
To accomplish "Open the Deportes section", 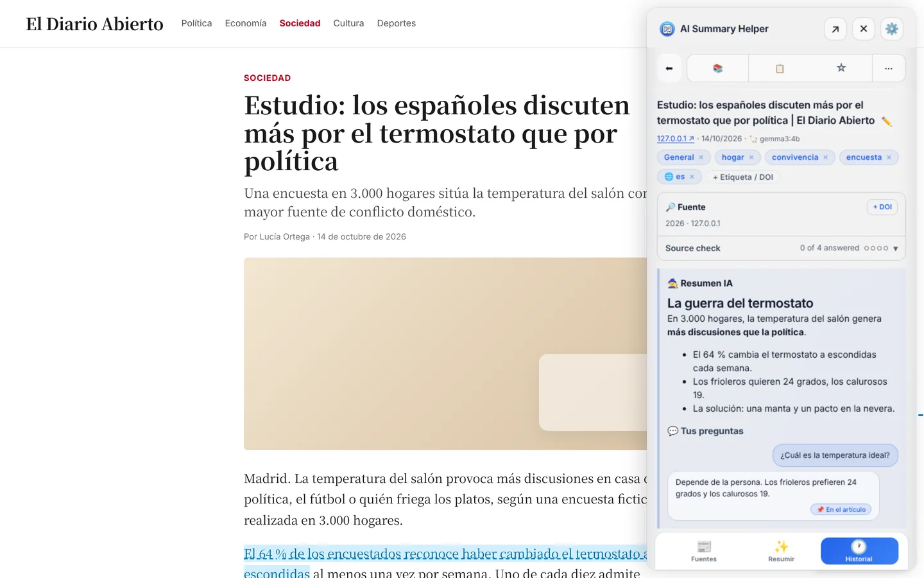I will pyautogui.click(x=397, y=23).
